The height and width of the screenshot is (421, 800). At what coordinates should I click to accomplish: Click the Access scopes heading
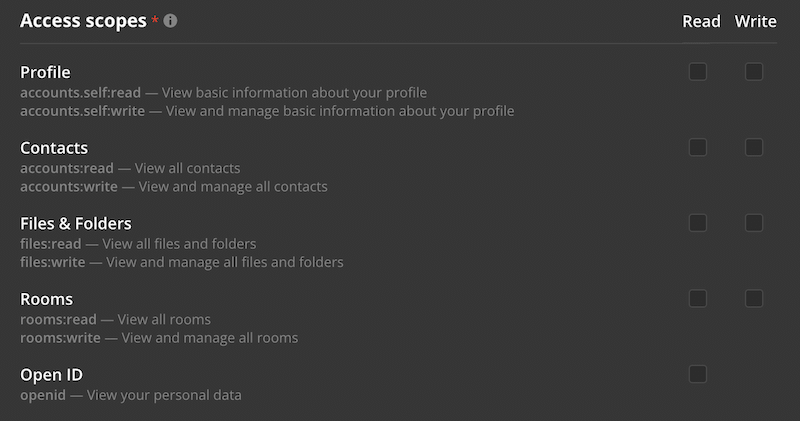click(83, 21)
